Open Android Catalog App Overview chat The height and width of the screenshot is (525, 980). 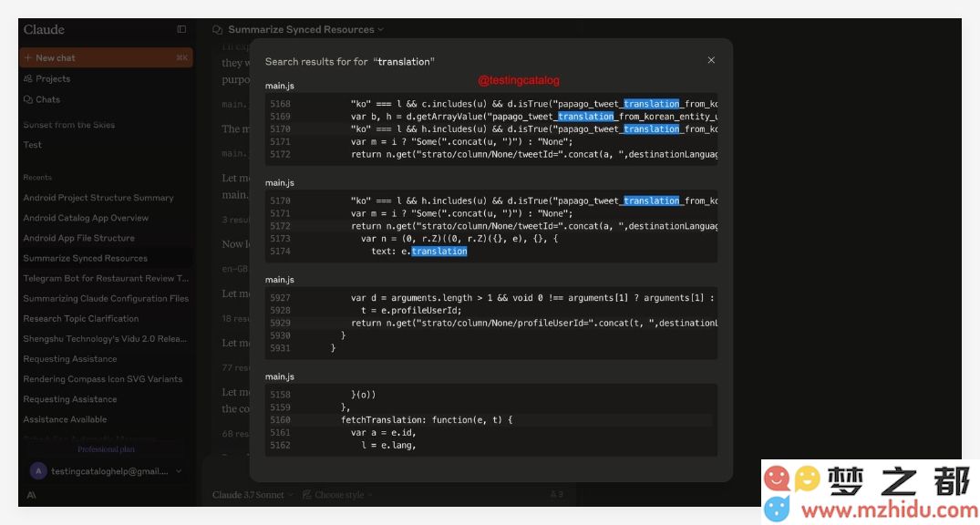point(86,218)
